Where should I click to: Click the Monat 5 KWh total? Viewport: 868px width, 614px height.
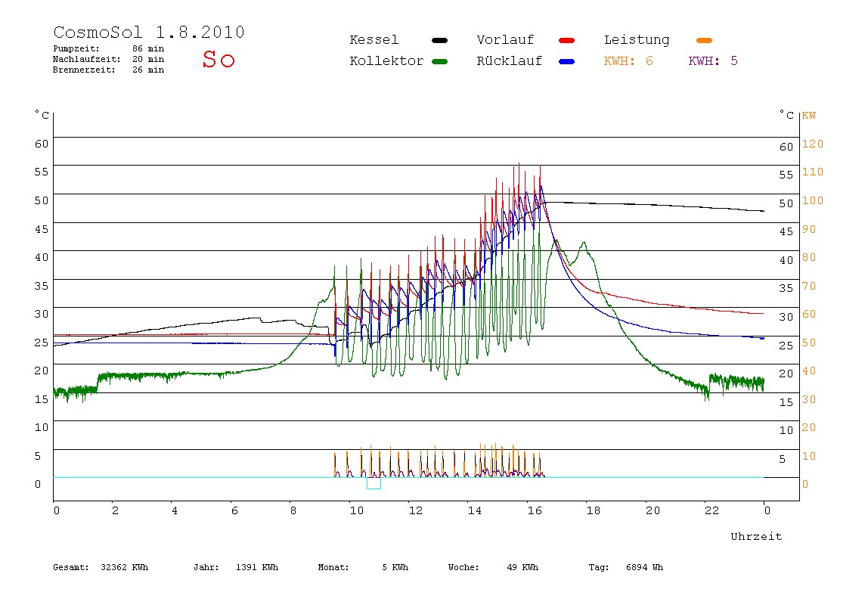pos(363,567)
